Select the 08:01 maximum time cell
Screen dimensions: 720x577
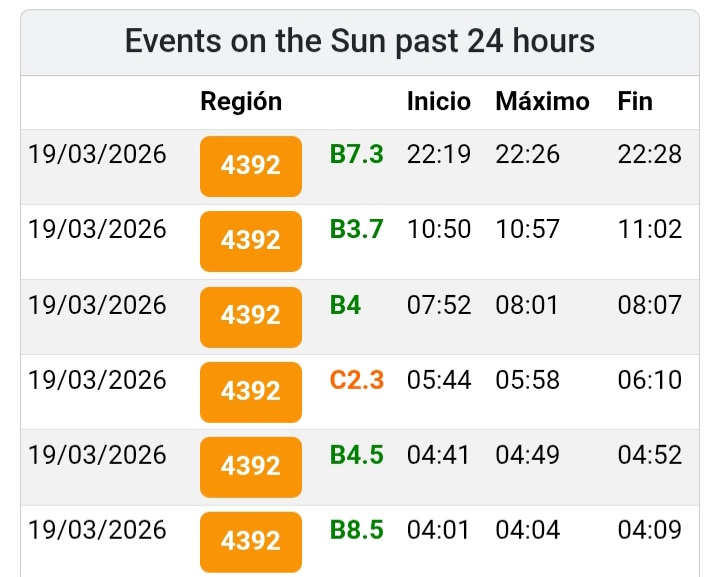point(527,304)
